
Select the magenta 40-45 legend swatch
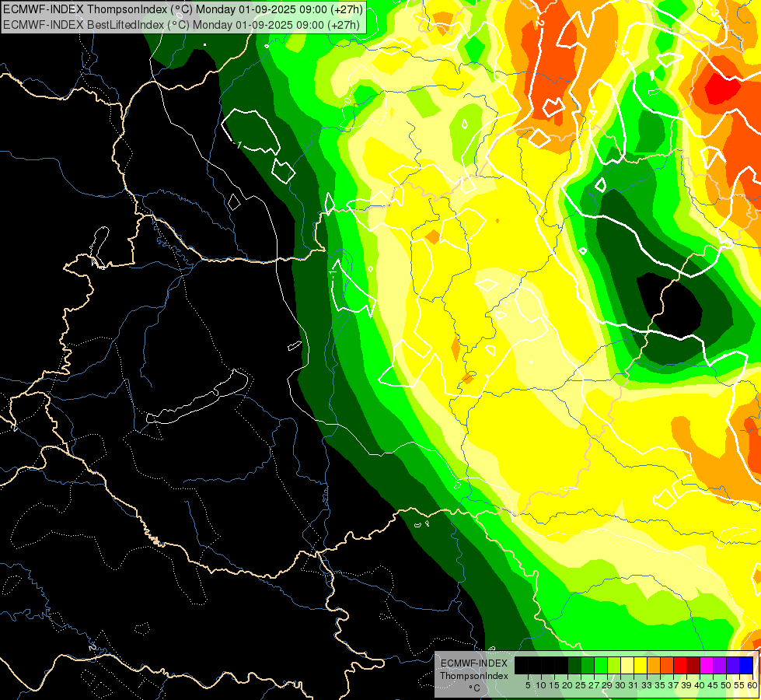click(x=707, y=665)
